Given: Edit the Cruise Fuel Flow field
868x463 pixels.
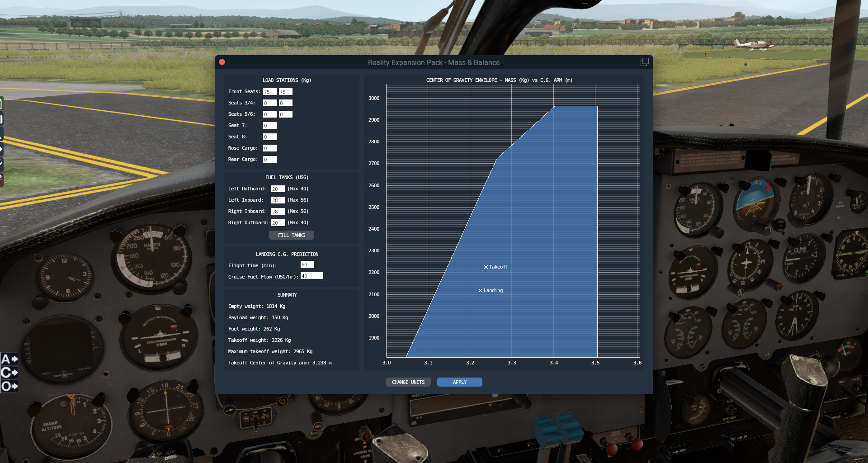Looking at the screenshot, I should tap(312, 276).
